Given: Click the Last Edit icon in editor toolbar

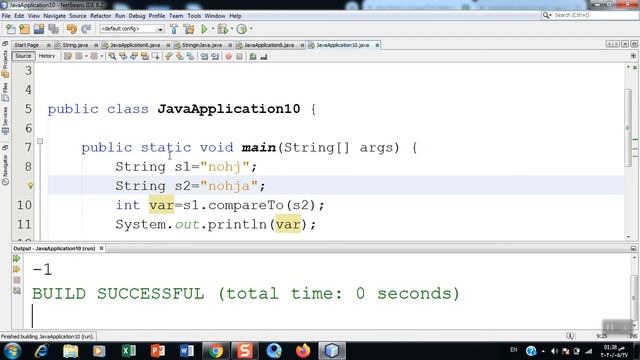Looking at the screenshot, I should pyautogui.click(x=68, y=56).
